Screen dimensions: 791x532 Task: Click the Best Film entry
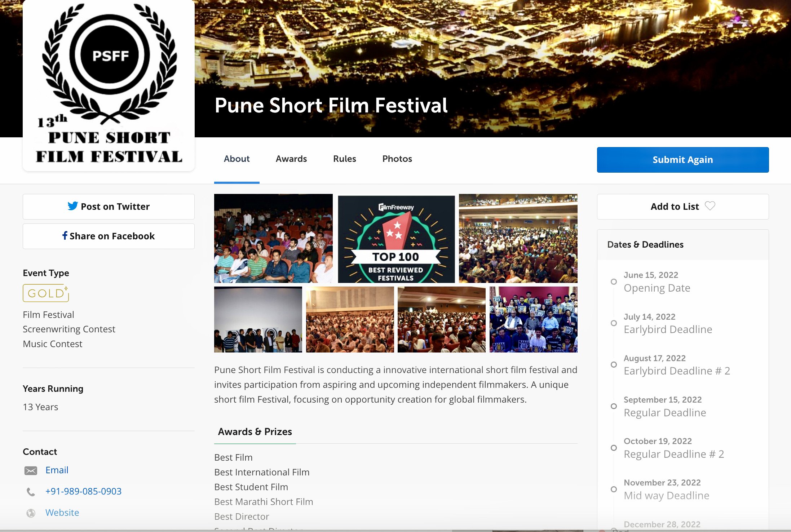coord(233,457)
